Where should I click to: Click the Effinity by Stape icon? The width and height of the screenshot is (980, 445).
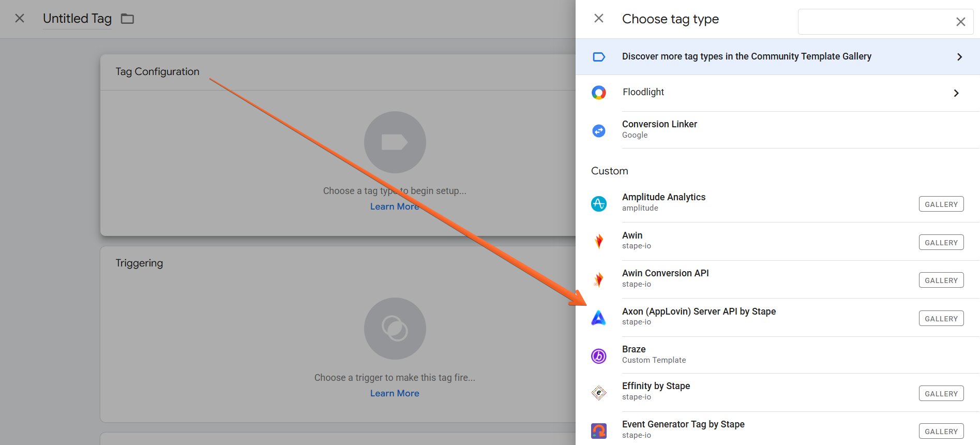pos(599,393)
